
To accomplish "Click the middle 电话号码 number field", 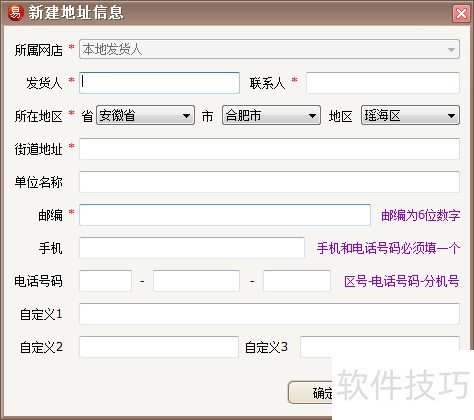I will click(x=196, y=281).
